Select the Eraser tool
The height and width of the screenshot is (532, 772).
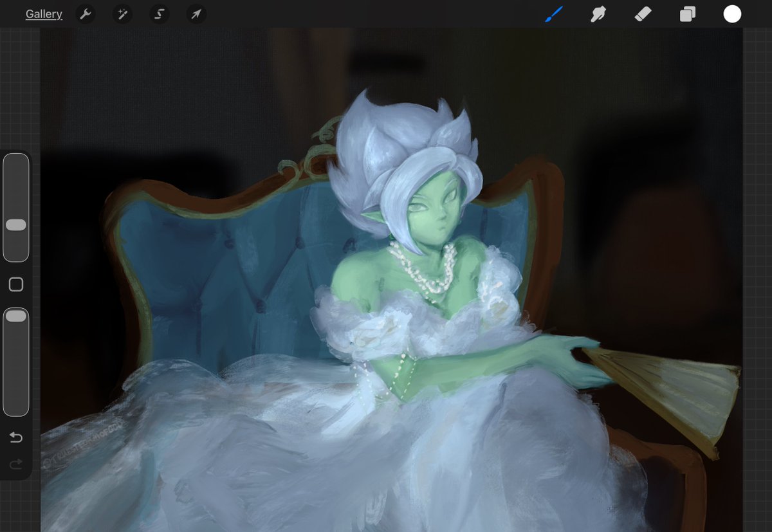coord(643,14)
